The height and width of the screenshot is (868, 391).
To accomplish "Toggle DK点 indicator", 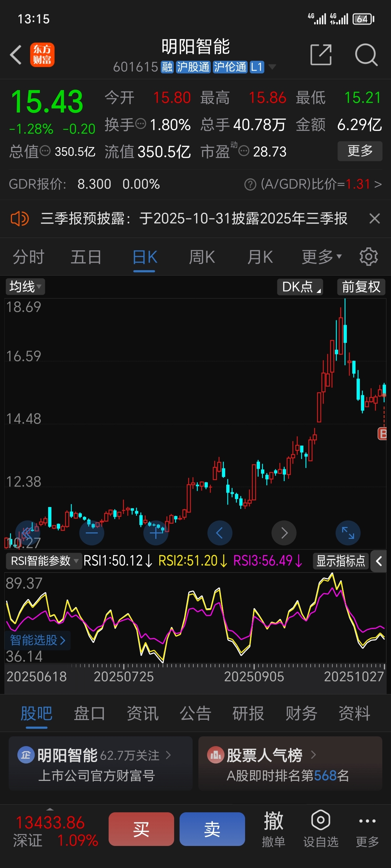I will point(300,287).
